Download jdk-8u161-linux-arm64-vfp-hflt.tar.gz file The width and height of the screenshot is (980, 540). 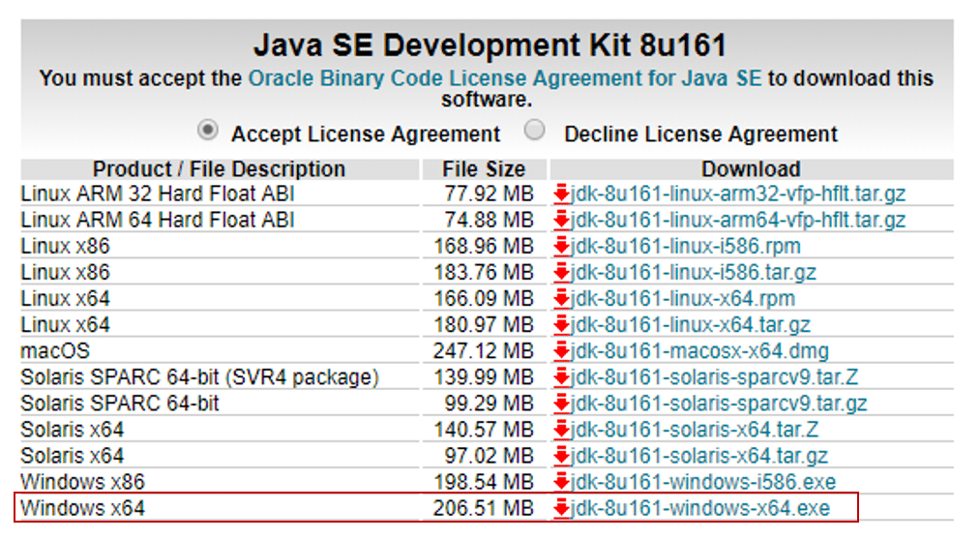(738, 220)
